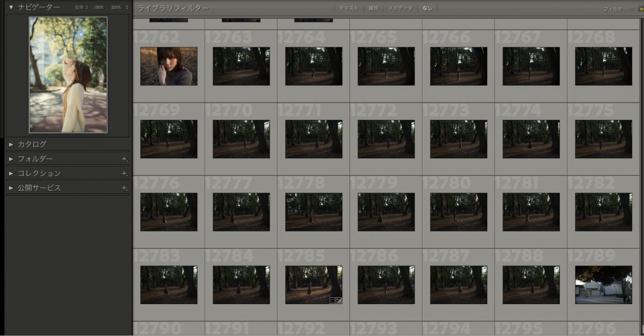Select photo thumbnail in cell 12764
Image resolution: width=644 pixels, height=336 pixels.
[314, 66]
